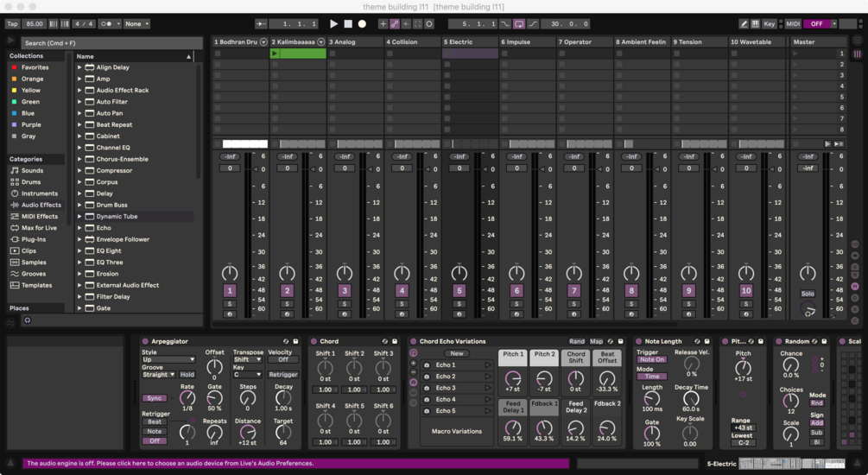Expand Filter Delay folder in browser

pos(79,297)
